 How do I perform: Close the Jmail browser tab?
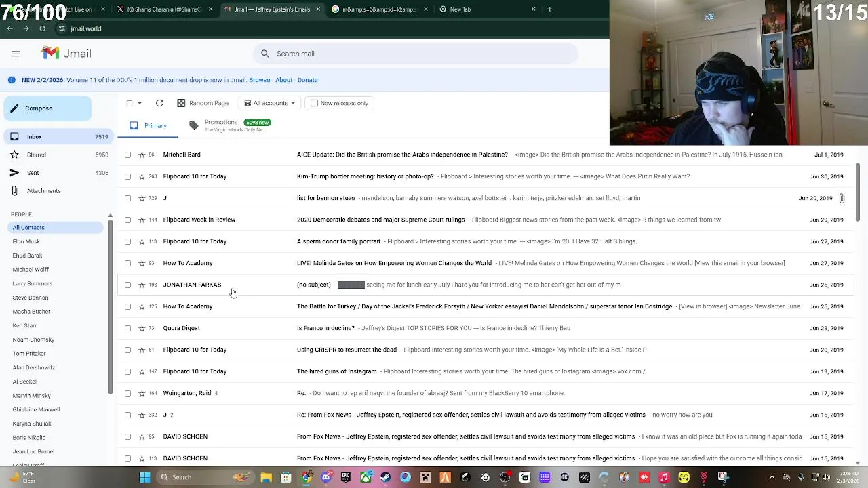pos(318,9)
